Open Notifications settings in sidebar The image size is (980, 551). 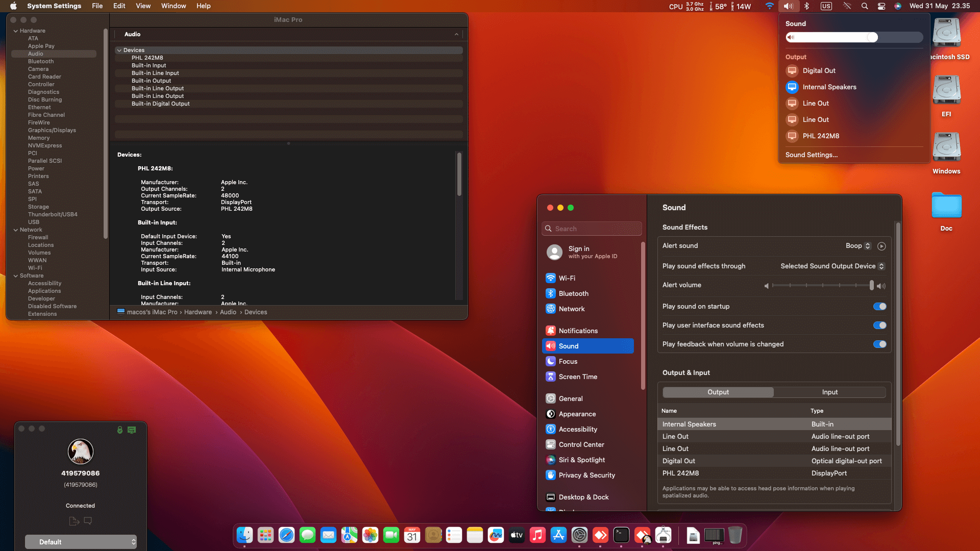coord(578,331)
